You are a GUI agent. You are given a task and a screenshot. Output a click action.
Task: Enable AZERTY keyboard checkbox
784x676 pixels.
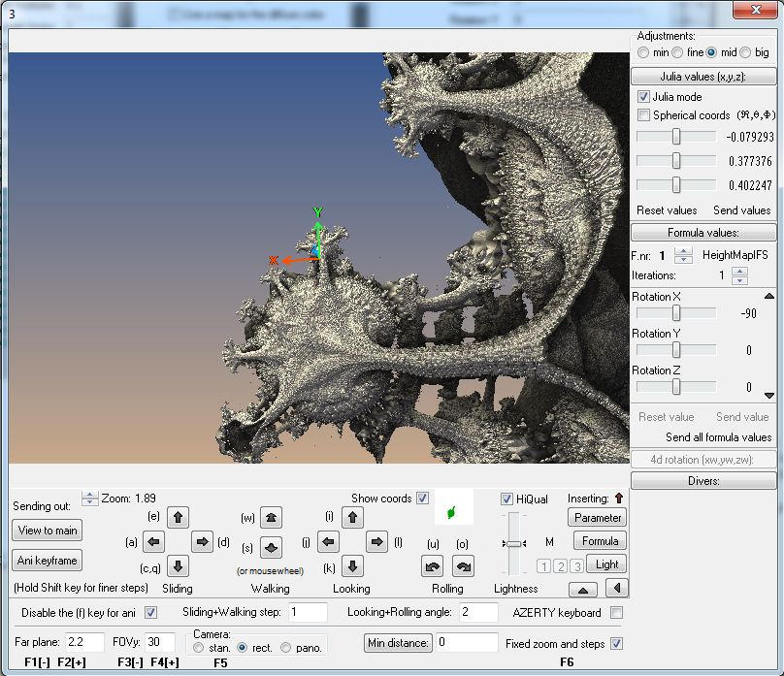tap(616, 613)
